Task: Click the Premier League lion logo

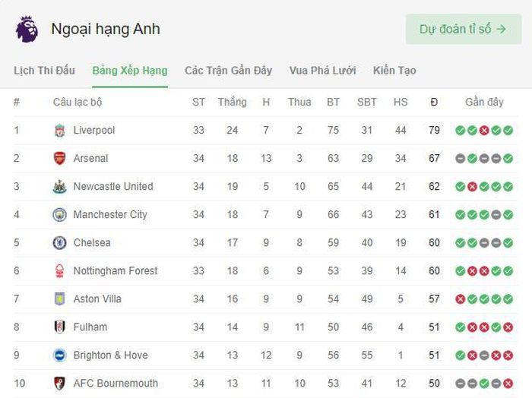Action: 27,29
